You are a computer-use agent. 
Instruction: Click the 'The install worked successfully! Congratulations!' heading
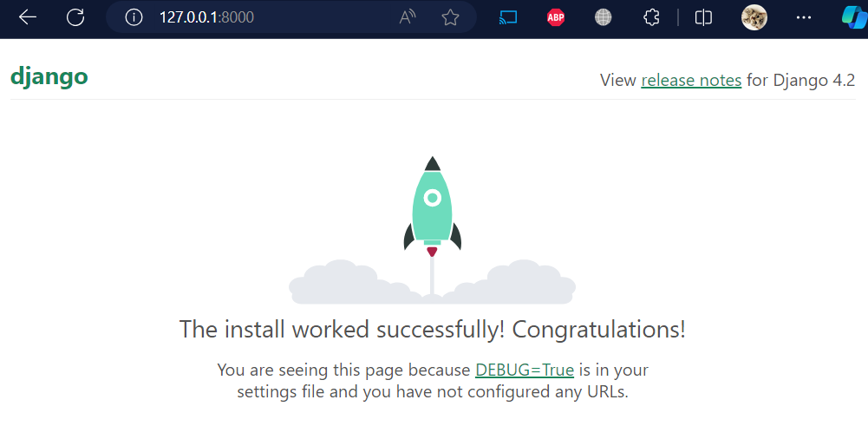433,329
